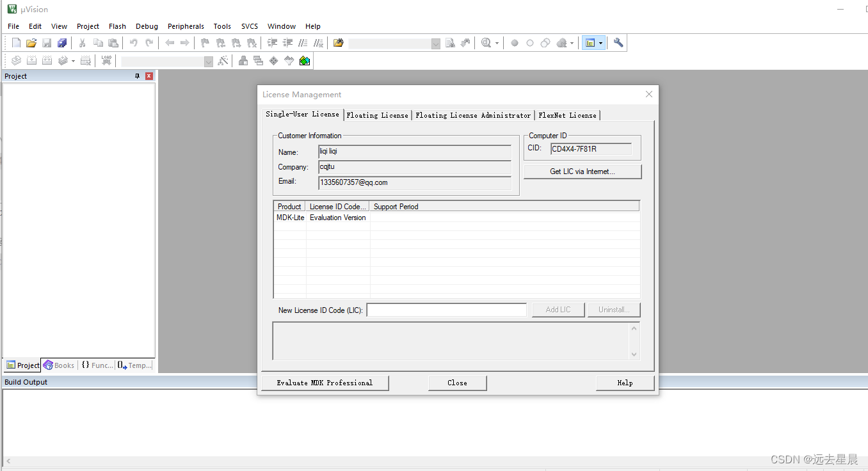Viewport: 868px width, 471px height.
Task: Click the Help button in License Management
Action: coord(625,383)
